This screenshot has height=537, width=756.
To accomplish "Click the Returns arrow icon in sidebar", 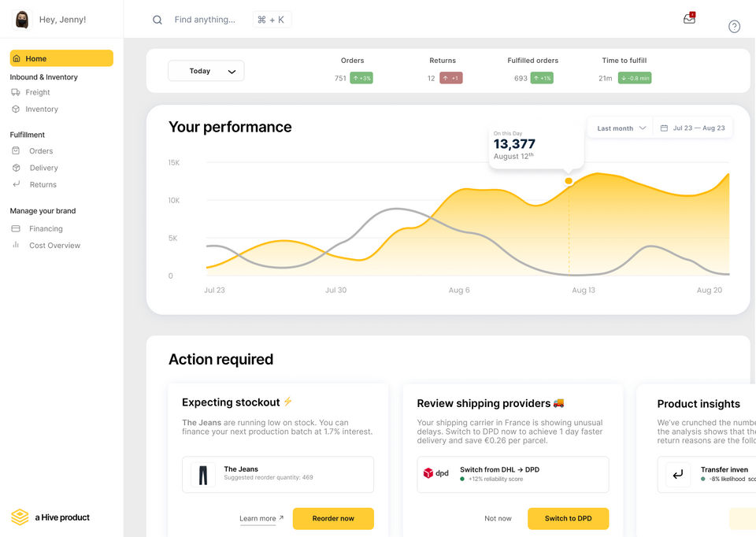I will [x=17, y=183].
